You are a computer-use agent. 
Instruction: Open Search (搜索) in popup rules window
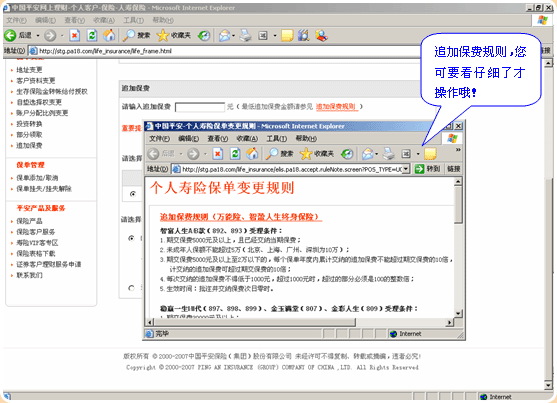pyautogui.click(x=280, y=154)
